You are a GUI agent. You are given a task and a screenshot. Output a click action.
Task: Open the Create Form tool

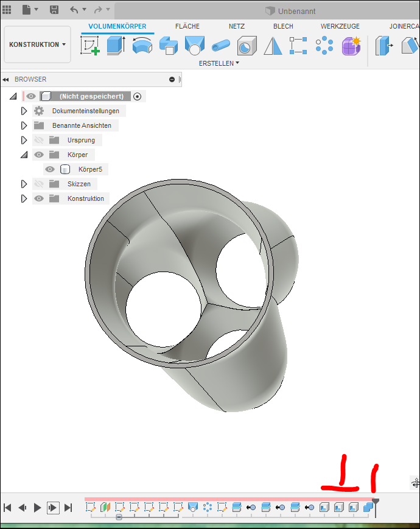(x=351, y=46)
